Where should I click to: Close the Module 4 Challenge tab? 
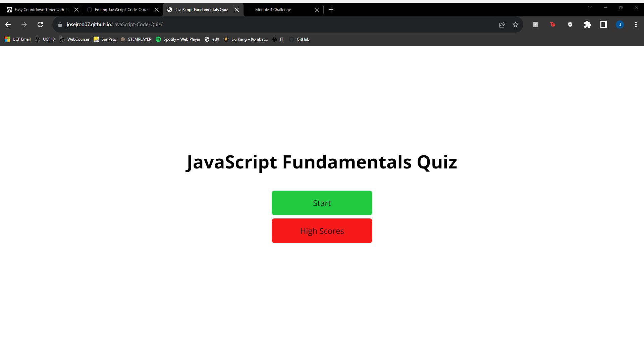point(317,10)
